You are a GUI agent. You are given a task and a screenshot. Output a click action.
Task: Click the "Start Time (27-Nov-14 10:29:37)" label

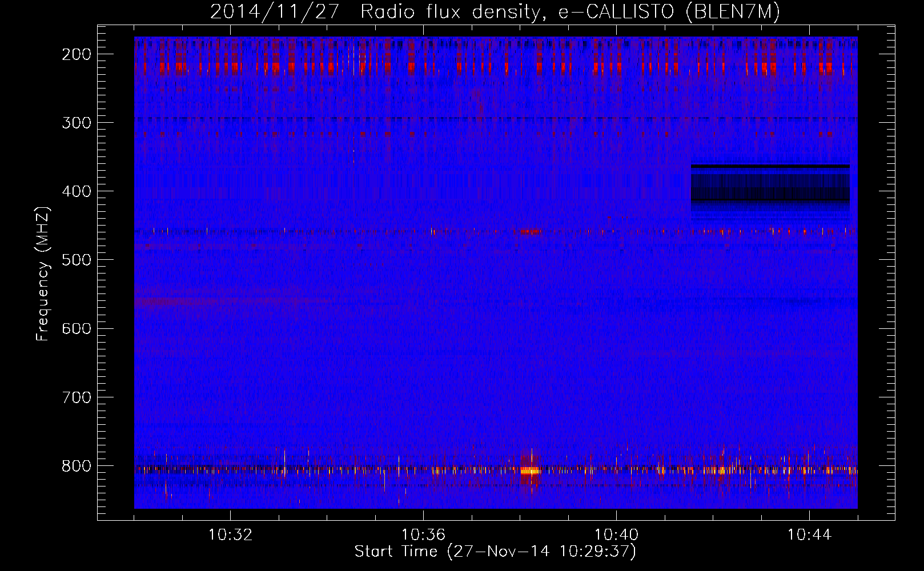(x=495, y=552)
